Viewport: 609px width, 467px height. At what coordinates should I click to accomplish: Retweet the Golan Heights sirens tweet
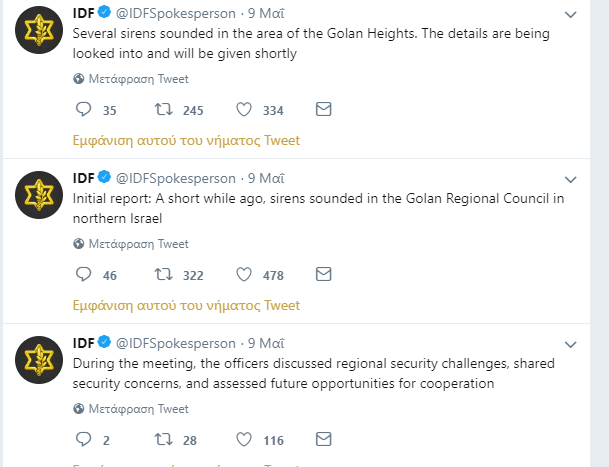163,110
